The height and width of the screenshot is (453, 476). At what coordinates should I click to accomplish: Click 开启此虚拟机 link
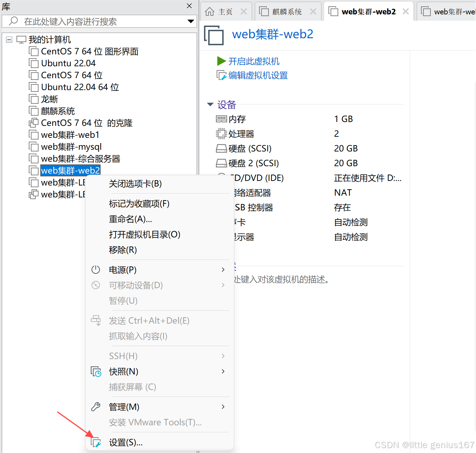pos(254,61)
